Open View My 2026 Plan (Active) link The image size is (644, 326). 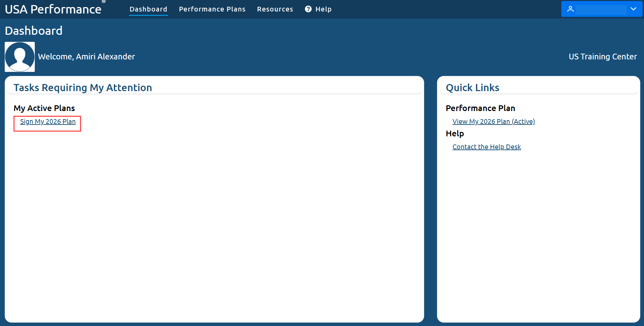pyautogui.click(x=493, y=121)
